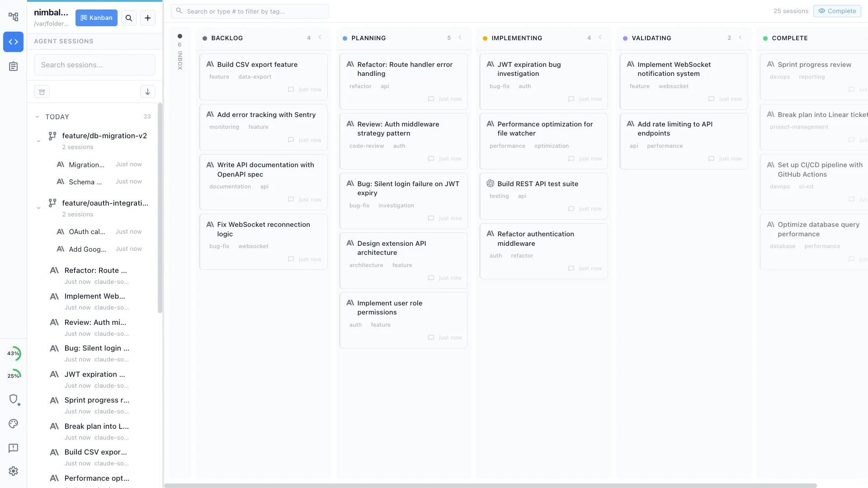Switch to the Kanban view
The width and height of the screenshot is (868, 488).
[96, 18]
